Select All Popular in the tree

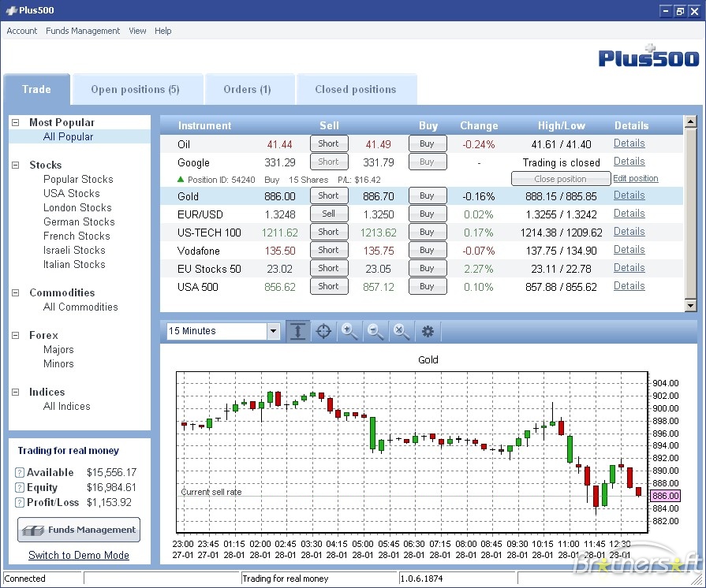tap(68, 137)
